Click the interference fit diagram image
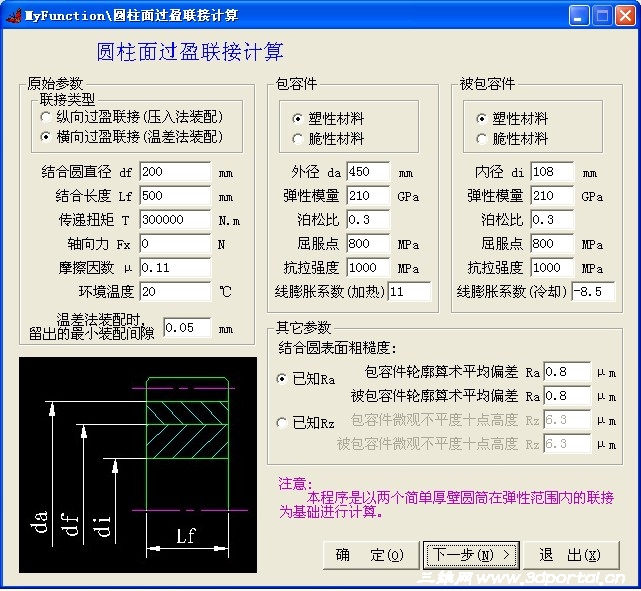Viewport: 641px width, 591px height. tap(138, 465)
